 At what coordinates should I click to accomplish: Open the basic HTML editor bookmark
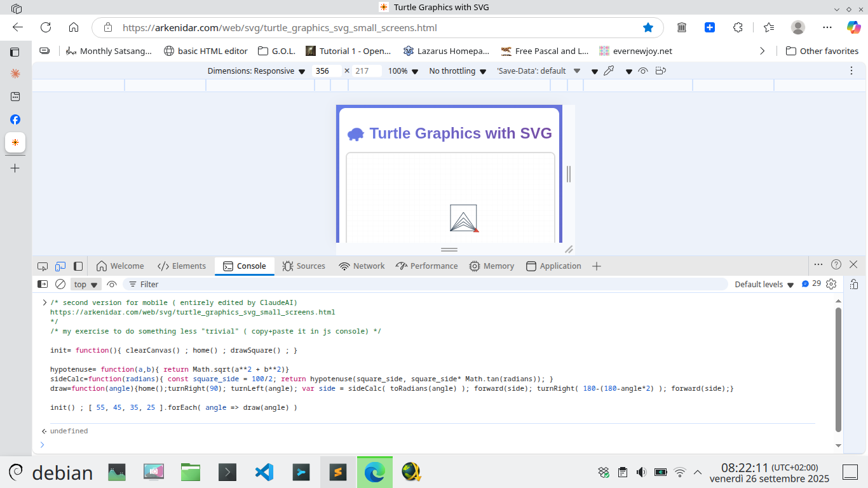point(205,51)
